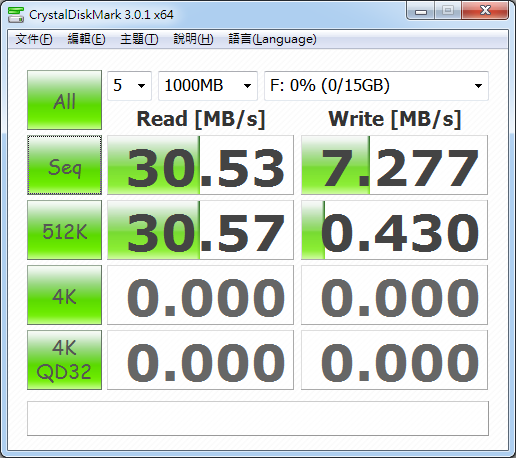Start the 4K QD32 test

[64, 360]
